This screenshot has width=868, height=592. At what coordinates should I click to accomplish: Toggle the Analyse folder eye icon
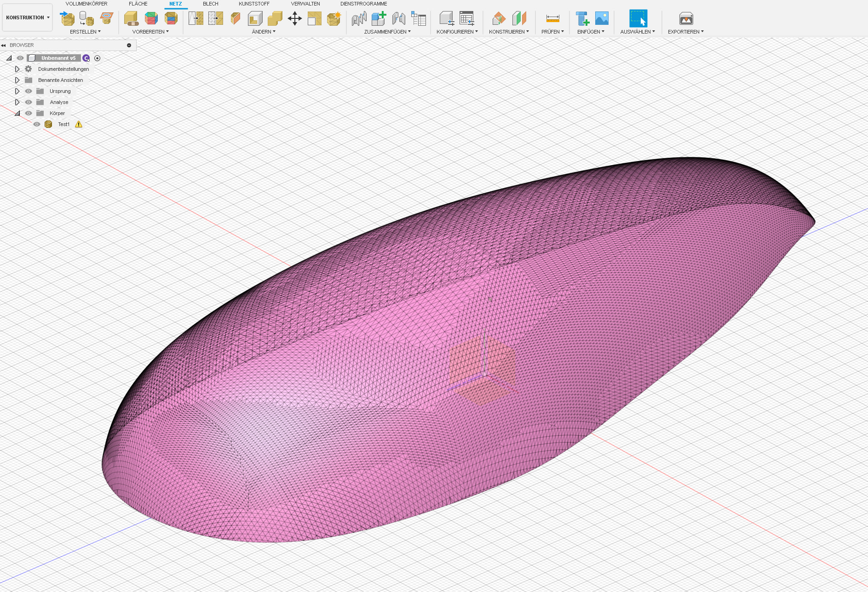coord(29,102)
